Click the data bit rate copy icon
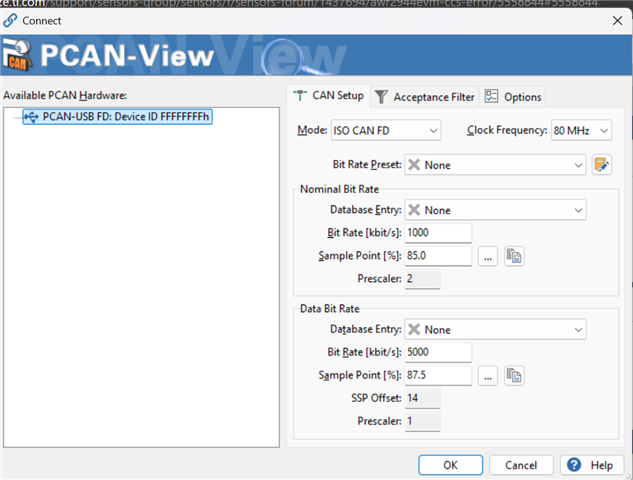 click(x=514, y=376)
